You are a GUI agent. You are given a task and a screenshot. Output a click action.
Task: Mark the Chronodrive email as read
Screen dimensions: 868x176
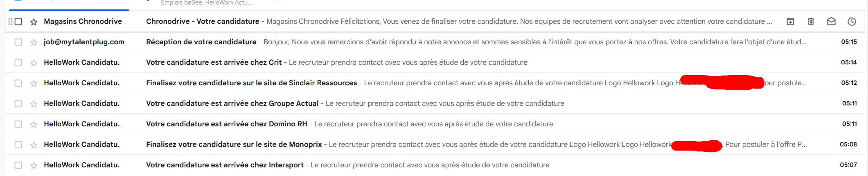[831, 21]
